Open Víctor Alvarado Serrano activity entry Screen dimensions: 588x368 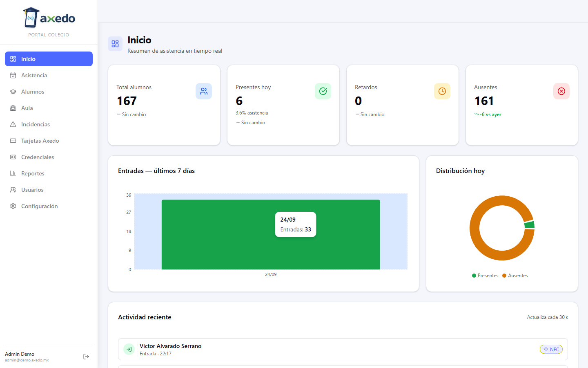pos(343,349)
